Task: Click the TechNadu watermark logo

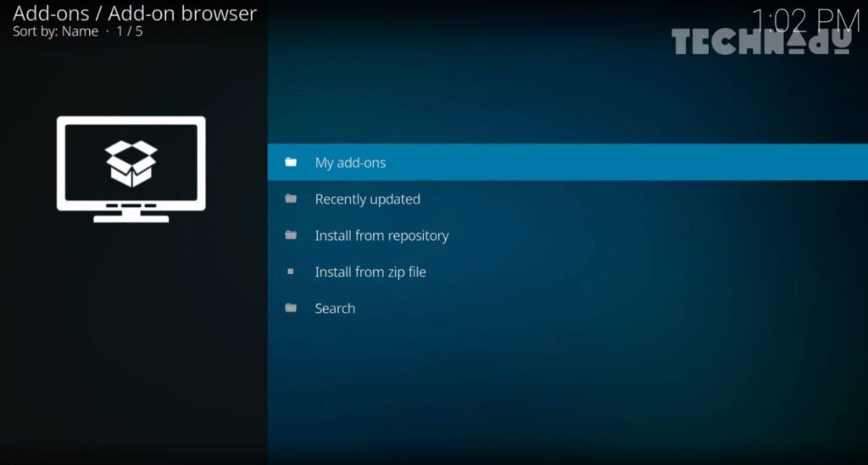Action: coord(761,41)
